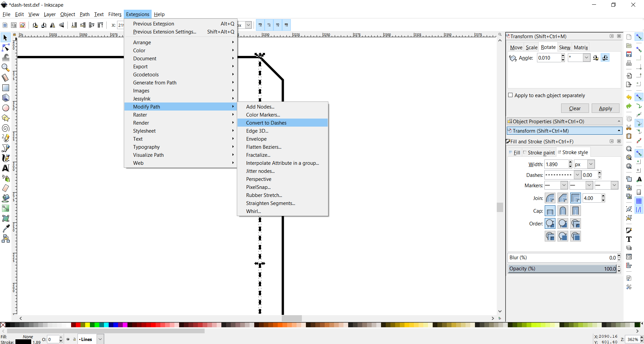Screen dimensions: 644x344
Task: Select the 3D box tool
Action: coord(6,98)
